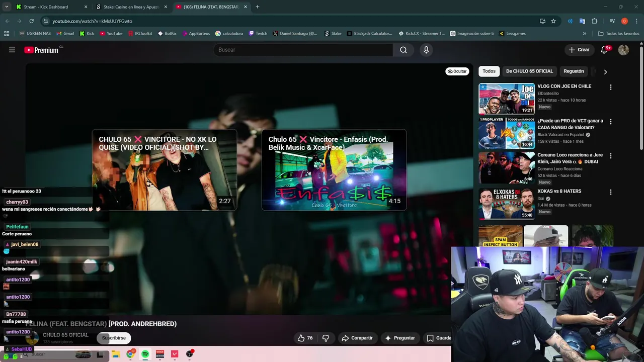Click the Preguntar button
Screen dimensions: 644x362
coord(399,338)
